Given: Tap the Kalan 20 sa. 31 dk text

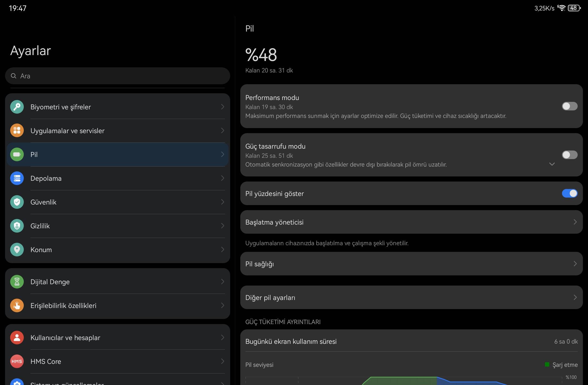Looking at the screenshot, I should [269, 70].
